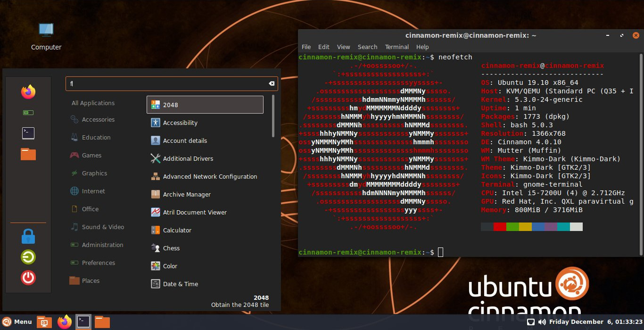Click the small green icon below Firefox in favorites

28,113
